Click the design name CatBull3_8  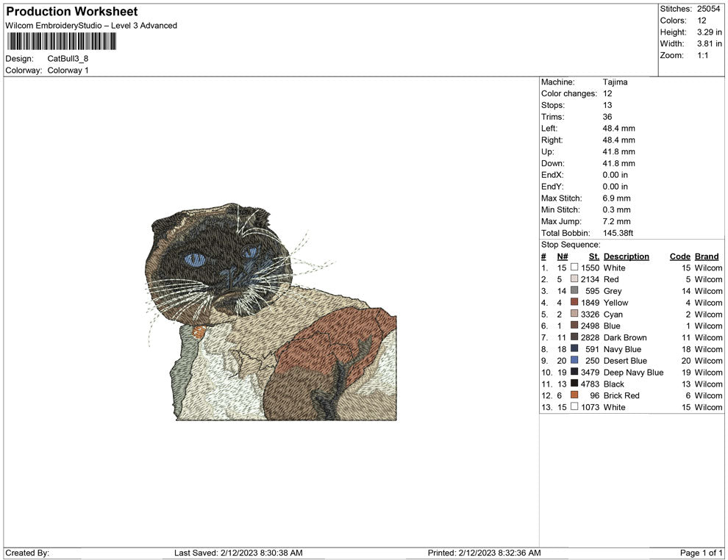[68, 59]
